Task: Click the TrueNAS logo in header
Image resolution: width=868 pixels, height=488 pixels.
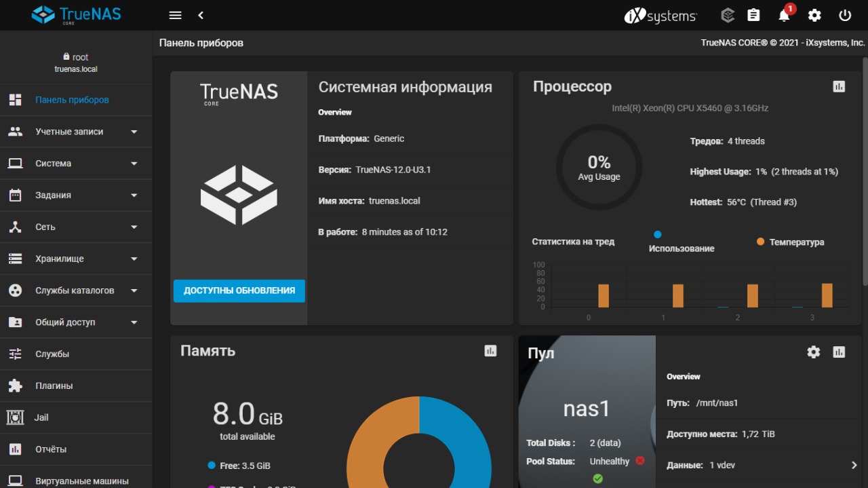Action: [76, 14]
